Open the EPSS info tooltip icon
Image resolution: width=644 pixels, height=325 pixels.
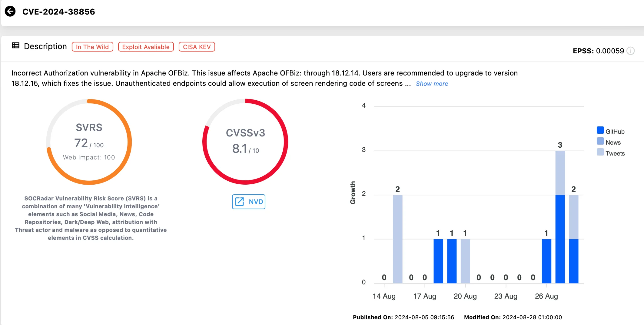(630, 51)
